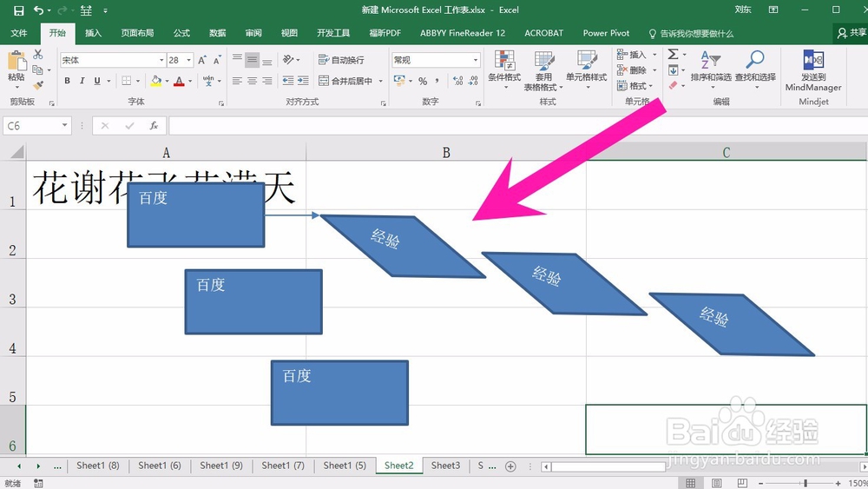The image size is (868, 489).
Task: Open the 文件 (File) menu
Action: [19, 33]
